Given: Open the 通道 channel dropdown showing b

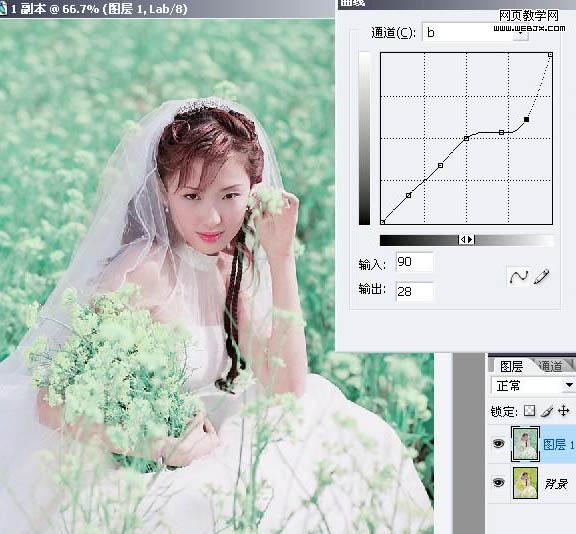Looking at the screenshot, I should (x=475, y=33).
